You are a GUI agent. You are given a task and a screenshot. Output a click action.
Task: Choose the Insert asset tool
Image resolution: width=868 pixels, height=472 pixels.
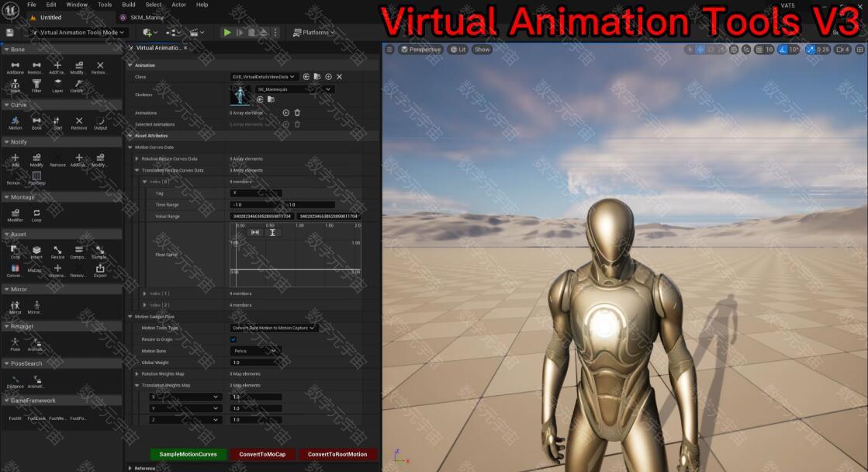pyautogui.click(x=36, y=252)
